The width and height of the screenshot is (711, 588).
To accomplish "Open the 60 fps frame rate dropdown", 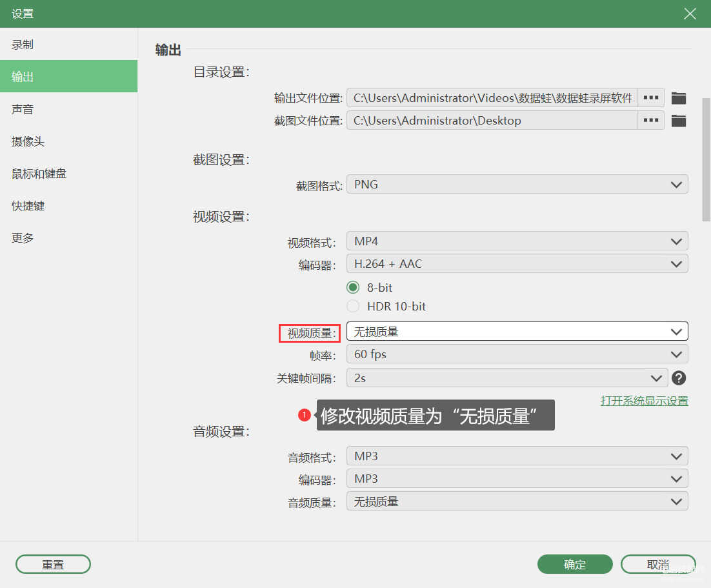I will [x=517, y=354].
